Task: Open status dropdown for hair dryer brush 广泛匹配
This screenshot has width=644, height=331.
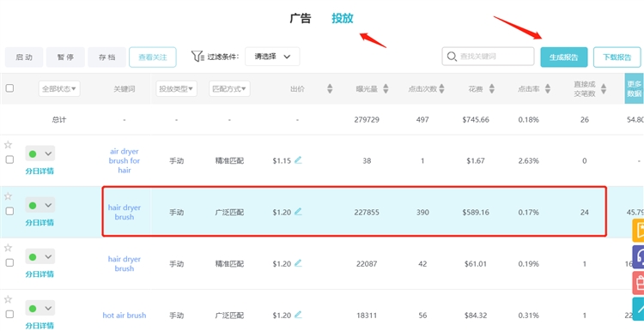Action: (39, 205)
